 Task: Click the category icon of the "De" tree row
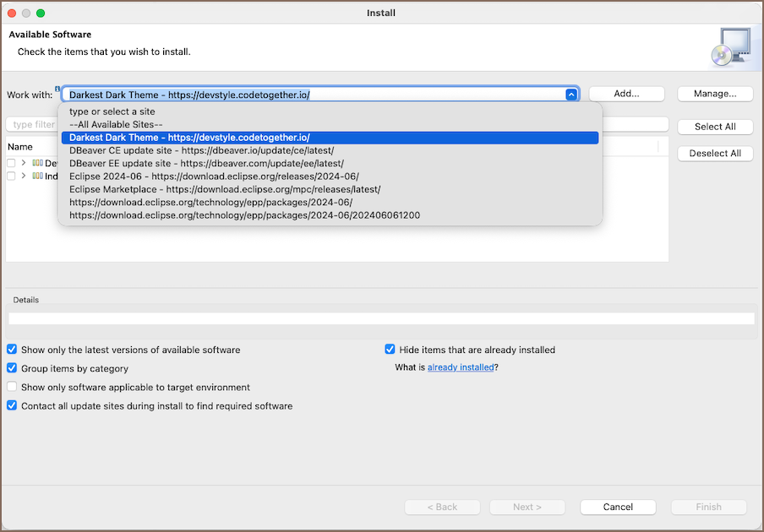(37, 163)
